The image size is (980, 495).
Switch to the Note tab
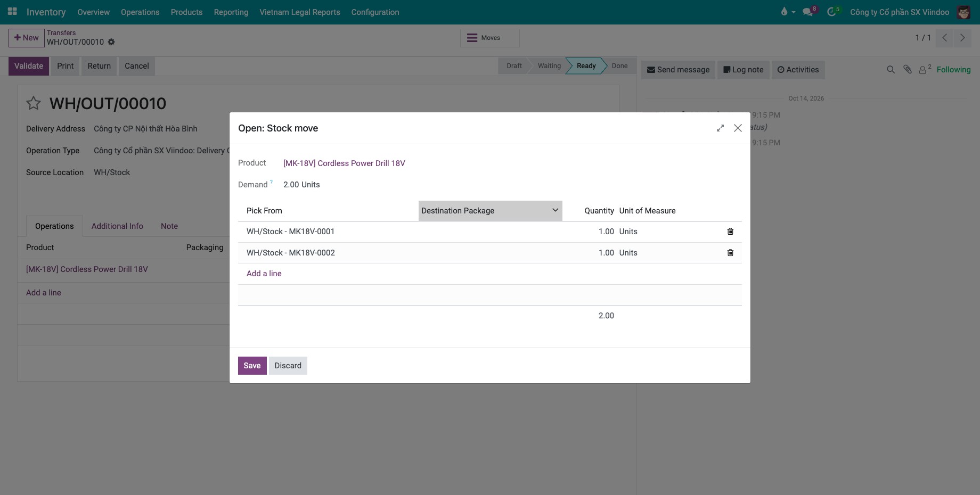(x=169, y=226)
